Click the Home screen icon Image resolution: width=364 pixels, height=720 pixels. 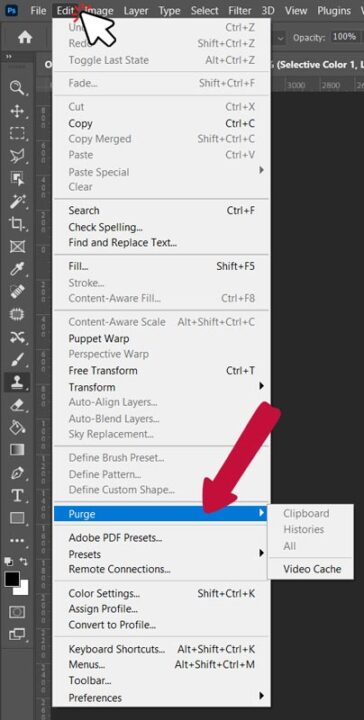[25, 37]
